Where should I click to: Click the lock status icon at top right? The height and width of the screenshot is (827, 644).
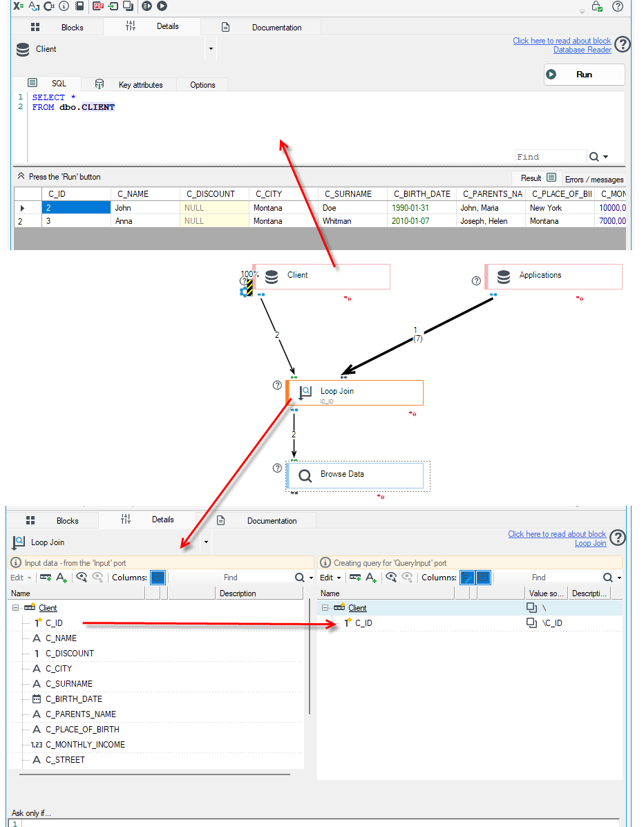pyautogui.click(x=596, y=6)
